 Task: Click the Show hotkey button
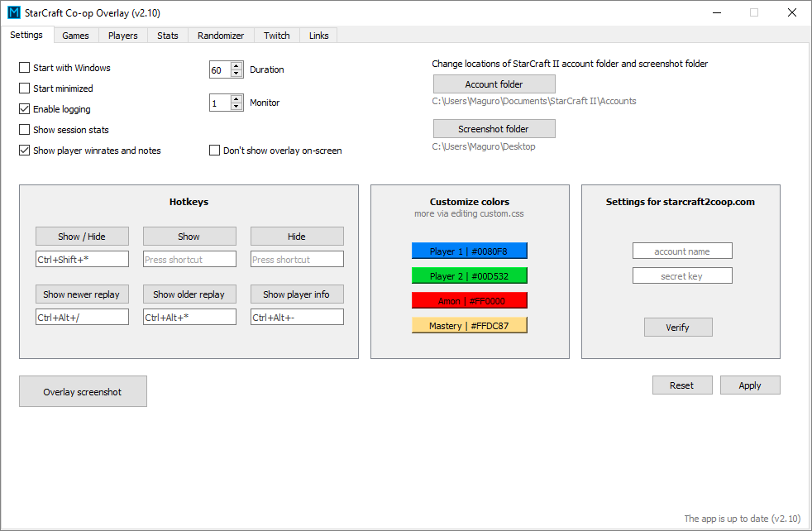coord(189,237)
